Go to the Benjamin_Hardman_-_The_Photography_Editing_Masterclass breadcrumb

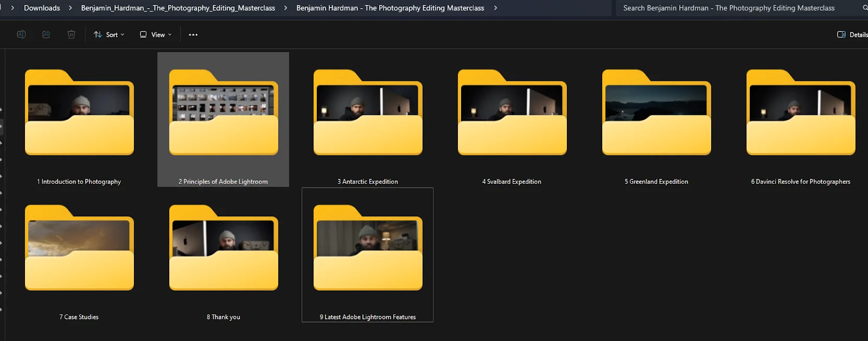[x=178, y=8]
